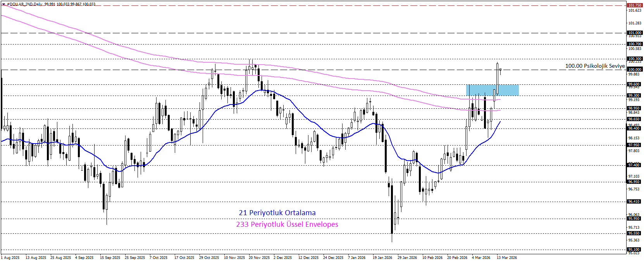Screen dimensions: 644x262
Task: Click the red 101.750 price tag
Action: click(634, 5)
